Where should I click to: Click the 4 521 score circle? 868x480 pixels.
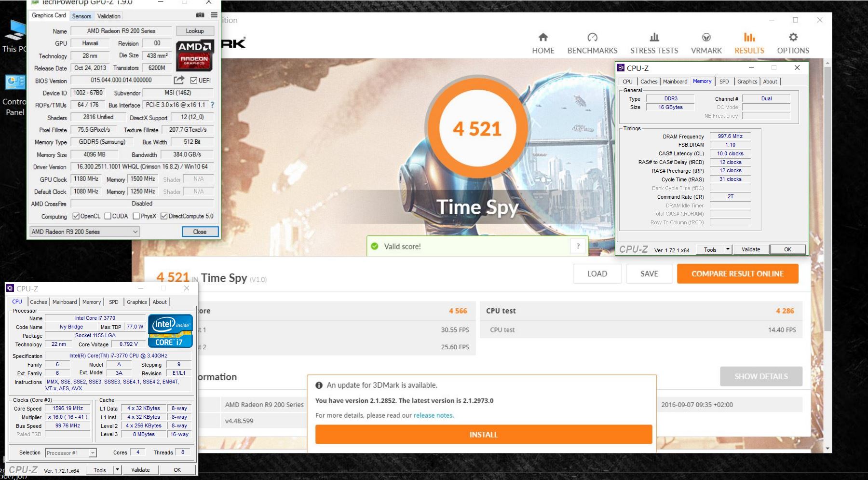[477, 129]
